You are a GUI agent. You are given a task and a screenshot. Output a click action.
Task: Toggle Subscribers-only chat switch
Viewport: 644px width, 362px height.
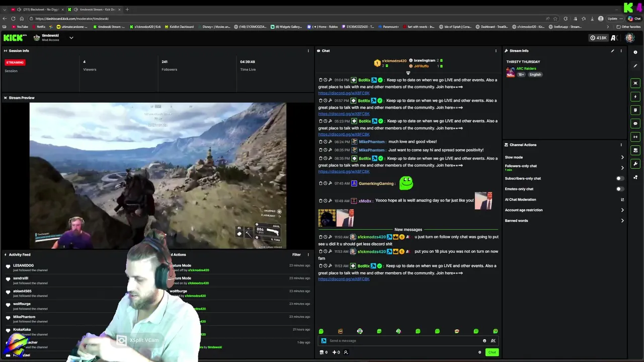620,178
